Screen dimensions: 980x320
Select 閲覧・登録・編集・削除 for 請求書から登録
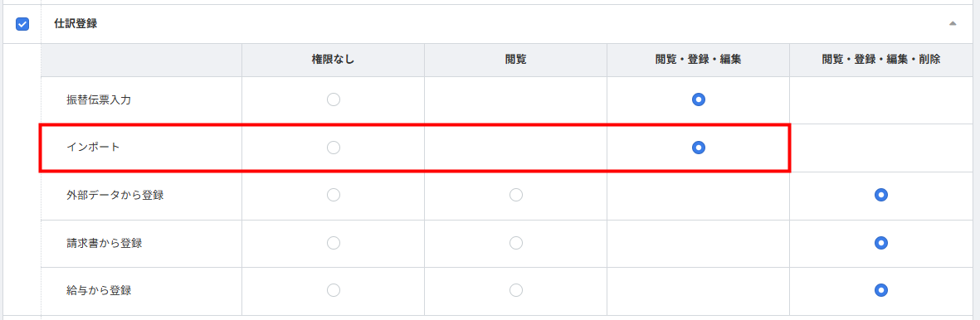click(x=881, y=243)
